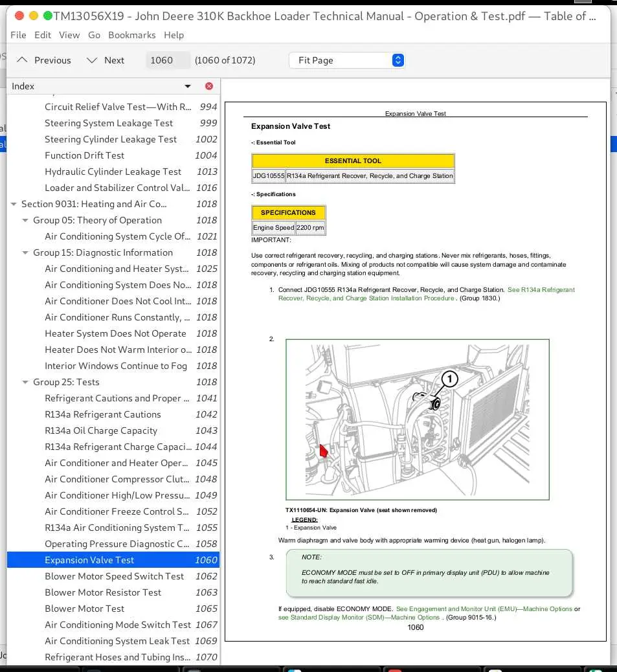Open the Edit menu
The image size is (617, 672).
pyautogui.click(x=43, y=35)
